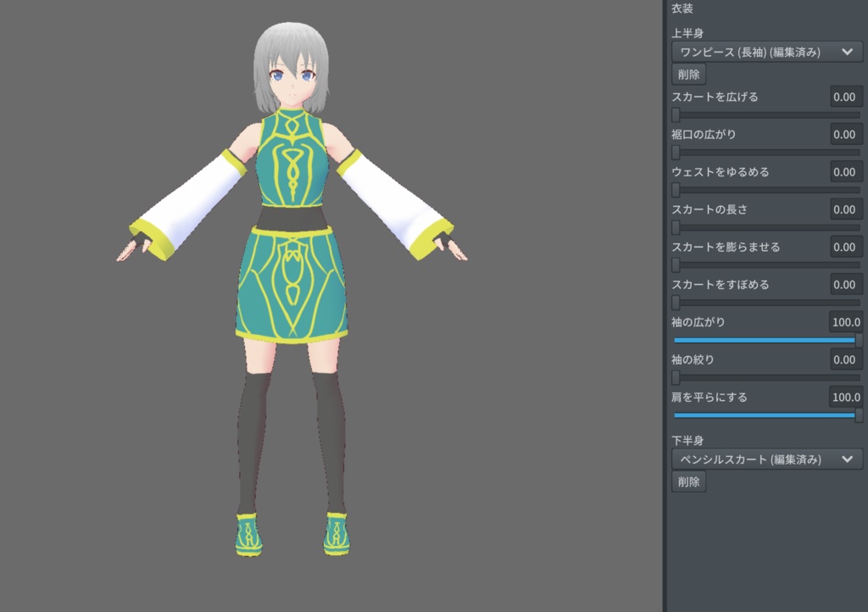Open the ペンシルスカート lower body dropdown
Screen dimensions: 868x612
click(x=765, y=459)
